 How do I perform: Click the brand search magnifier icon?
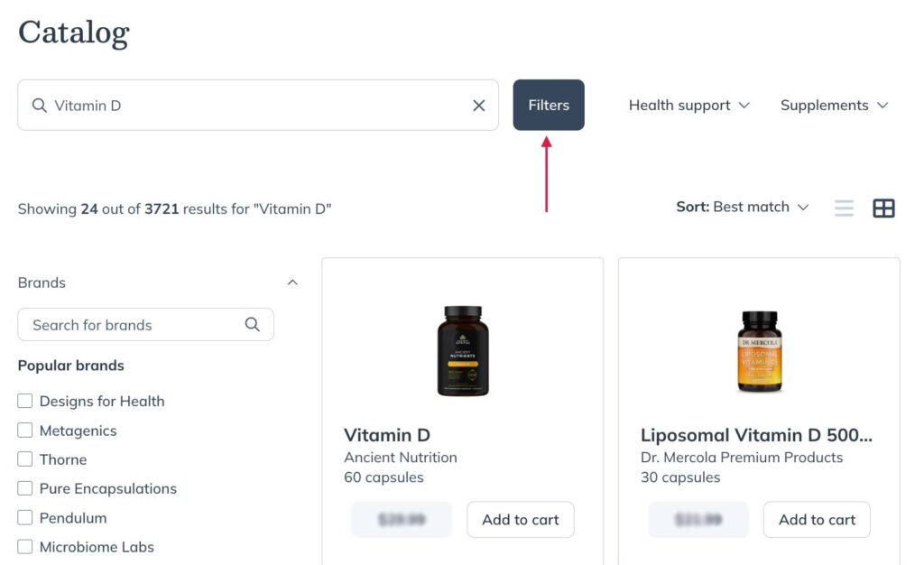tap(253, 325)
